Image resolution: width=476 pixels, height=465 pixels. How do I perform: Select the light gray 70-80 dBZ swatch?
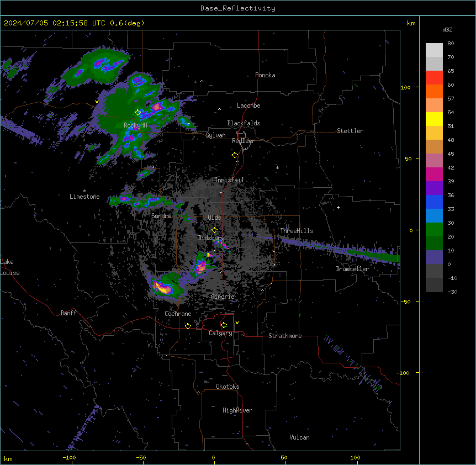[x=434, y=50]
